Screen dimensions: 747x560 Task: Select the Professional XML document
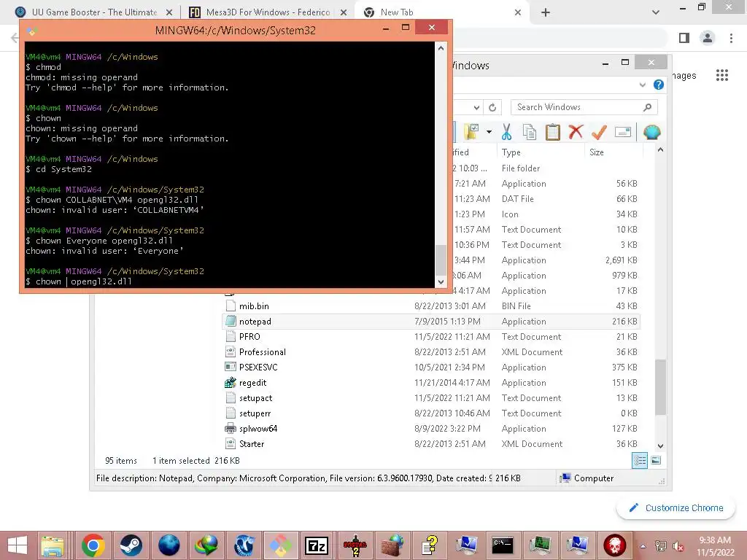pyautogui.click(x=262, y=352)
